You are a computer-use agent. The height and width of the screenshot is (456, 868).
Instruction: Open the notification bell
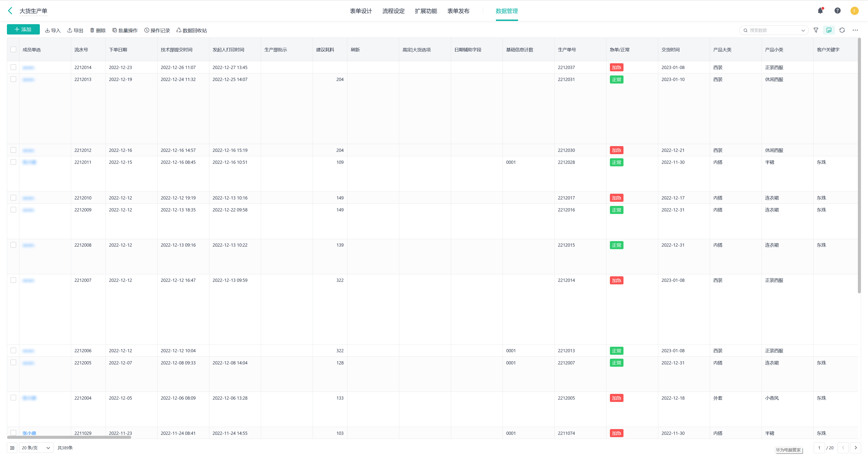[x=820, y=11]
